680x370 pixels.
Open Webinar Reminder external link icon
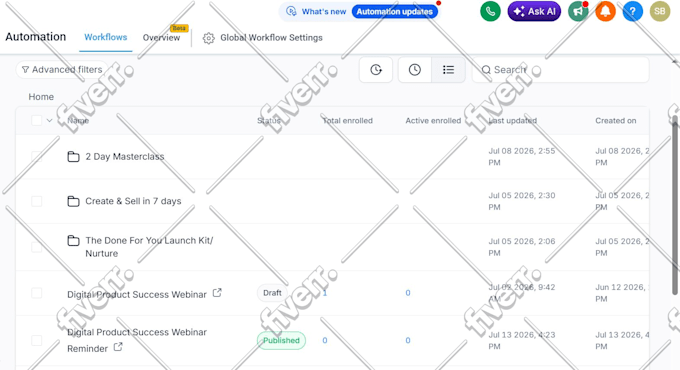[118, 347]
